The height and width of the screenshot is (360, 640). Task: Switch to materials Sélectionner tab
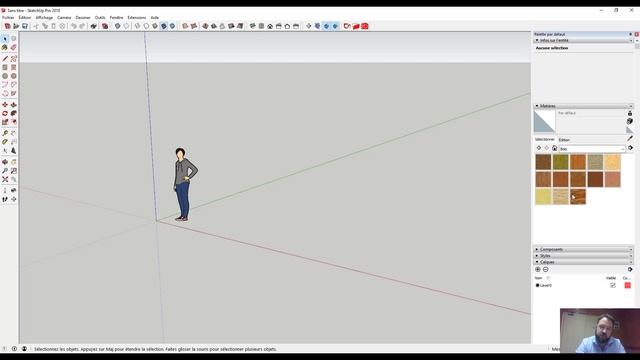[545, 140]
